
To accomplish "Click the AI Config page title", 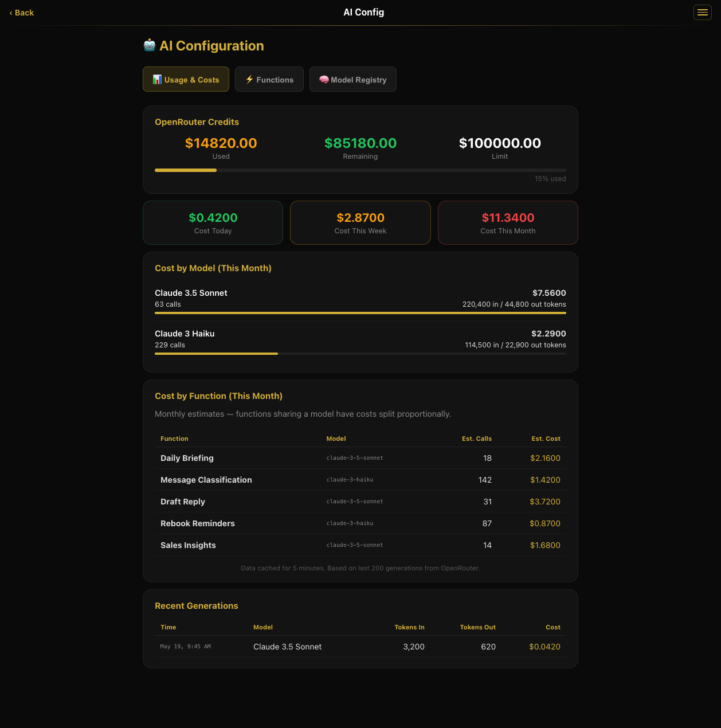I will (x=363, y=13).
